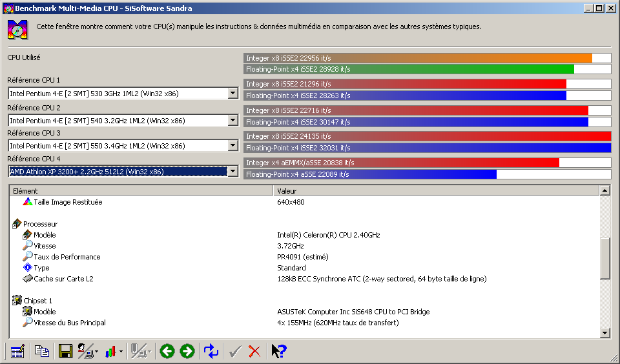
Task: Open the options table-edit toolbar icon
Action: 17,351
